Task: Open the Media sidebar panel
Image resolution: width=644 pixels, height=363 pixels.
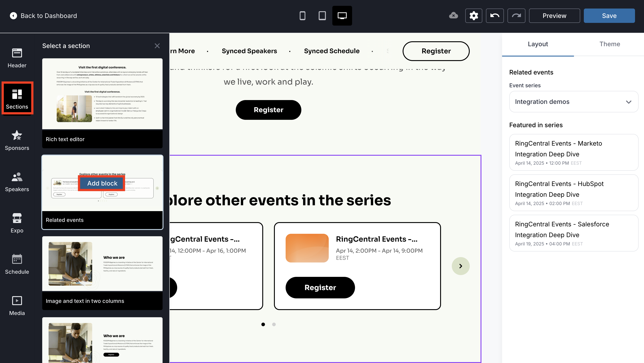Action: coord(17,306)
